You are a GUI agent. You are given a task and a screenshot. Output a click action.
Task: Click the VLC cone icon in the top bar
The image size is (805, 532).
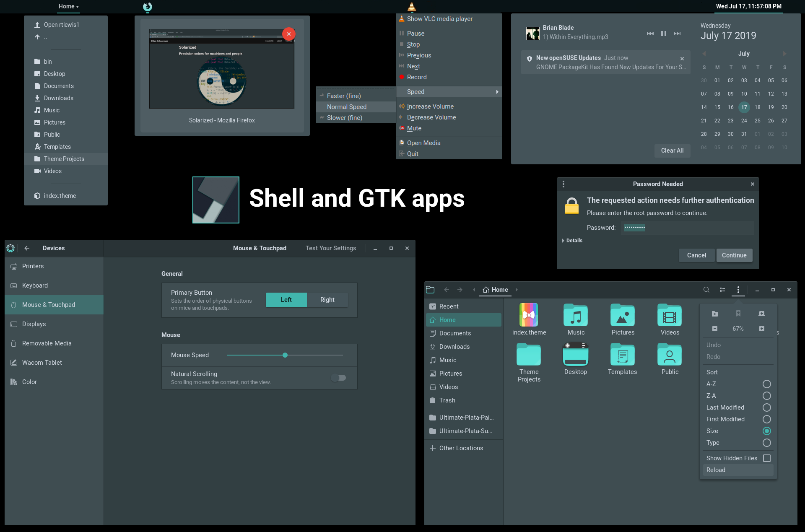(412, 7)
